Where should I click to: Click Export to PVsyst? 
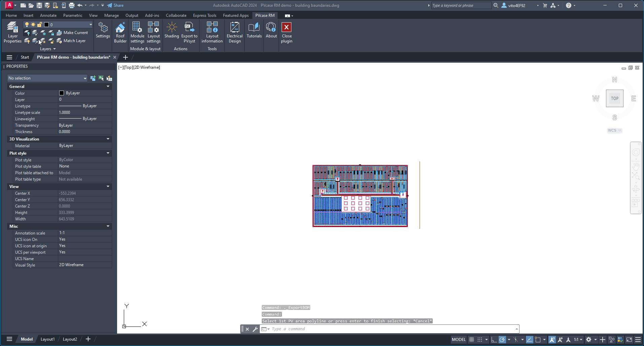[189, 32]
